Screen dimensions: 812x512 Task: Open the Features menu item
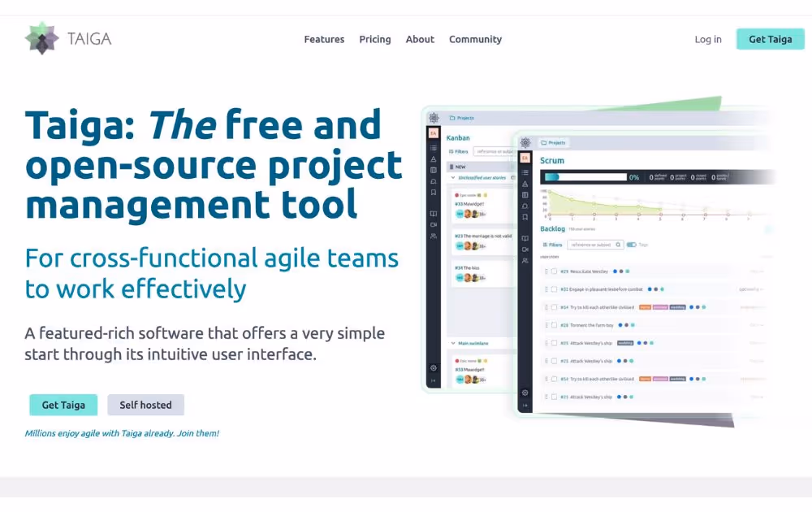324,39
